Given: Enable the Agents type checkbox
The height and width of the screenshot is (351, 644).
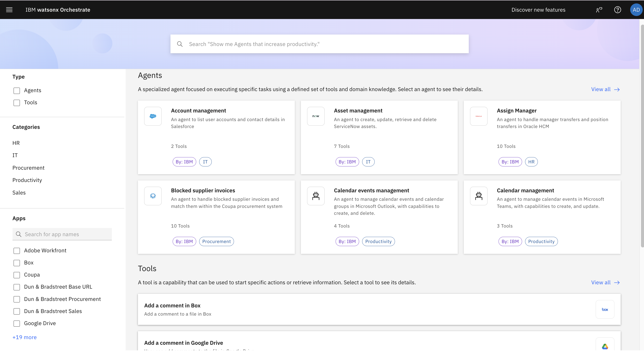Looking at the screenshot, I should click(x=17, y=90).
